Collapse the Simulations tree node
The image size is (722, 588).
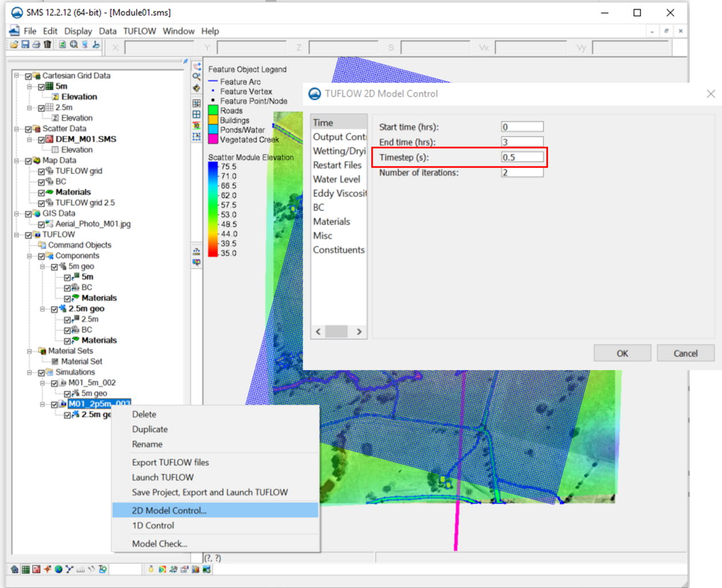click(30, 373)
